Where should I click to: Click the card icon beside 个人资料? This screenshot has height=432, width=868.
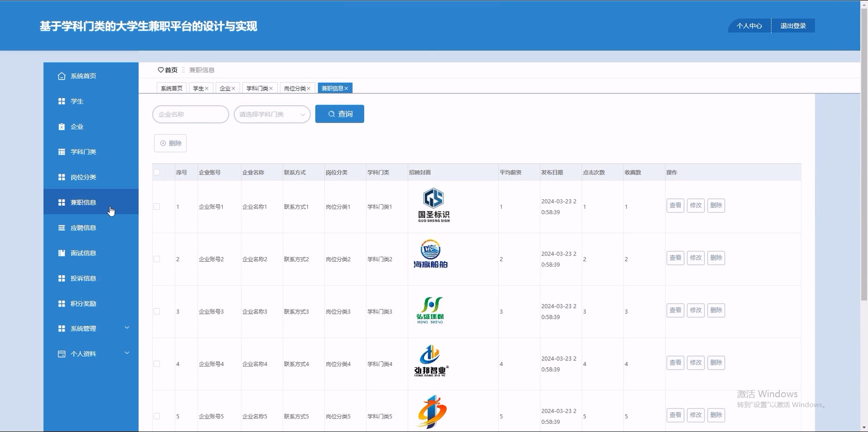[x=62, y=354]
